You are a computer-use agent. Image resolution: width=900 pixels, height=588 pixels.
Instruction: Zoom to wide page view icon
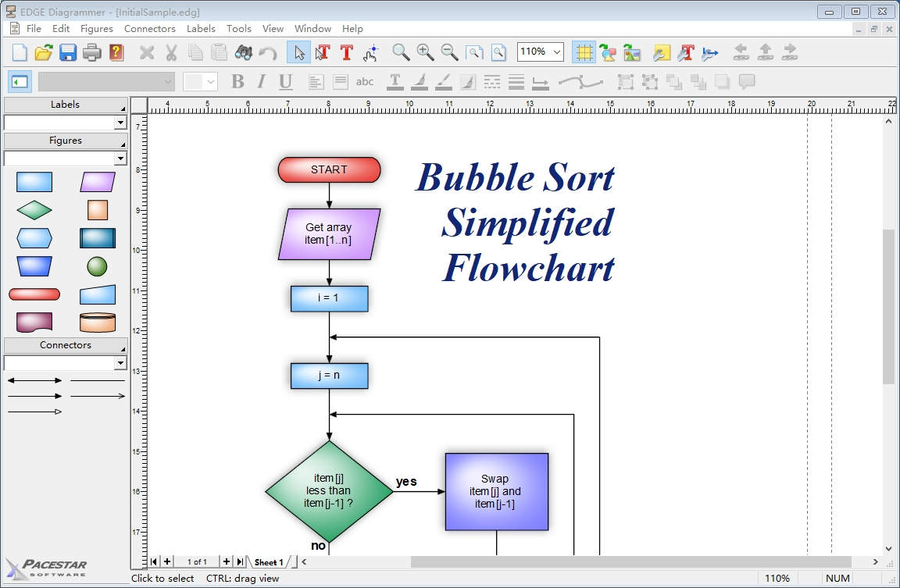coord(474,53)
